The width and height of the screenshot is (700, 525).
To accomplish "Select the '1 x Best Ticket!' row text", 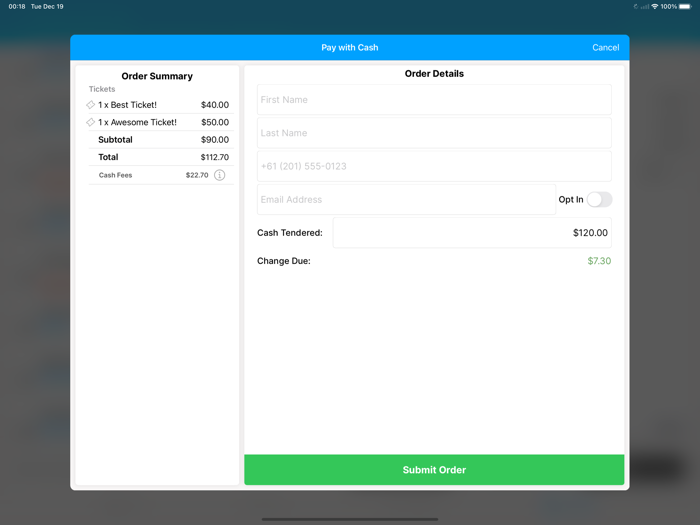I will click(127, 105).
